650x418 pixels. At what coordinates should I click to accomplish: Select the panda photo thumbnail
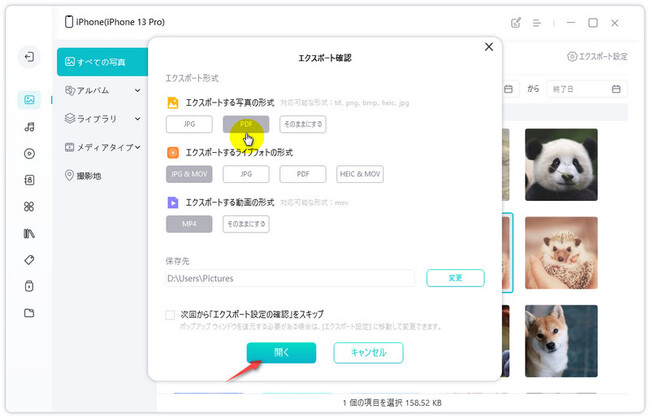coord(561,163)
